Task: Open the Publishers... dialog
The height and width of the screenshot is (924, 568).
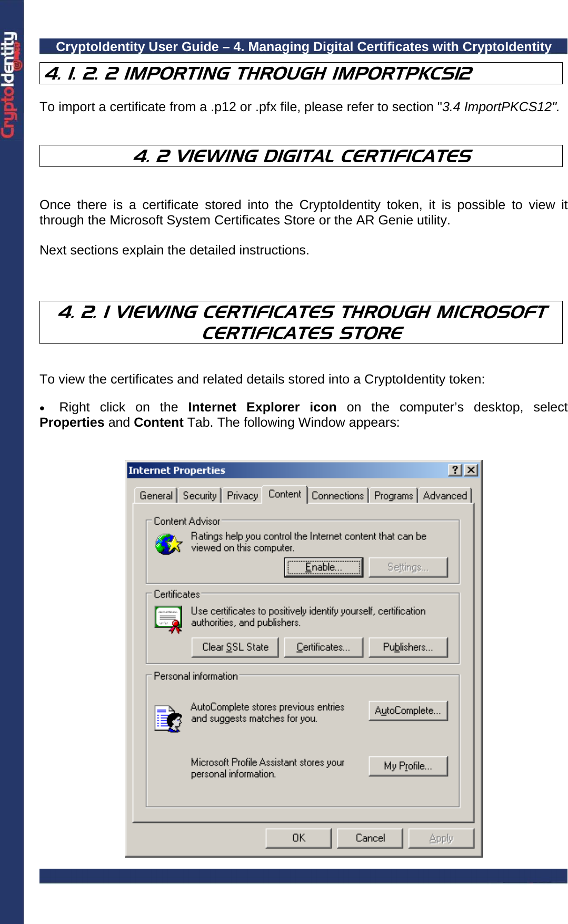Action: pos(408,647)
